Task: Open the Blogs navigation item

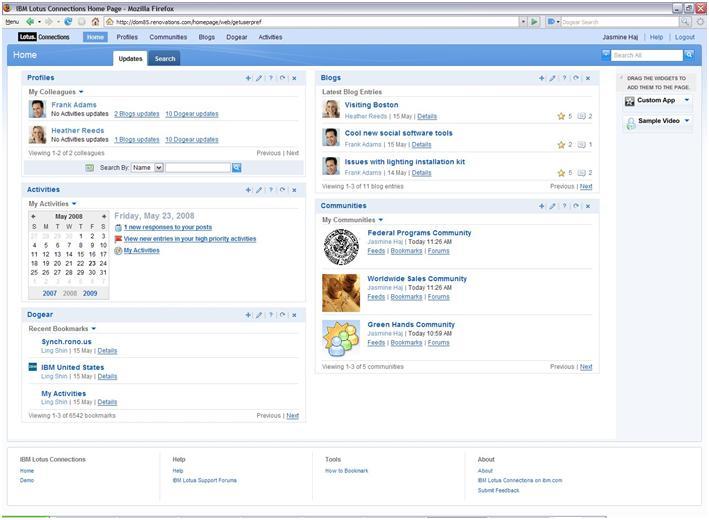Action: pyautogui.click(x=207, y=37)
